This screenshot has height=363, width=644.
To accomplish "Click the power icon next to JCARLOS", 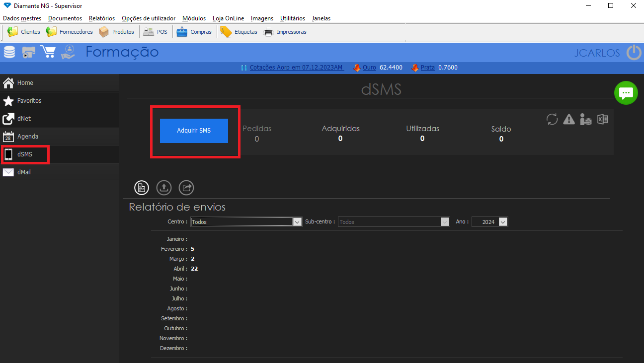I will pos(634,52).
